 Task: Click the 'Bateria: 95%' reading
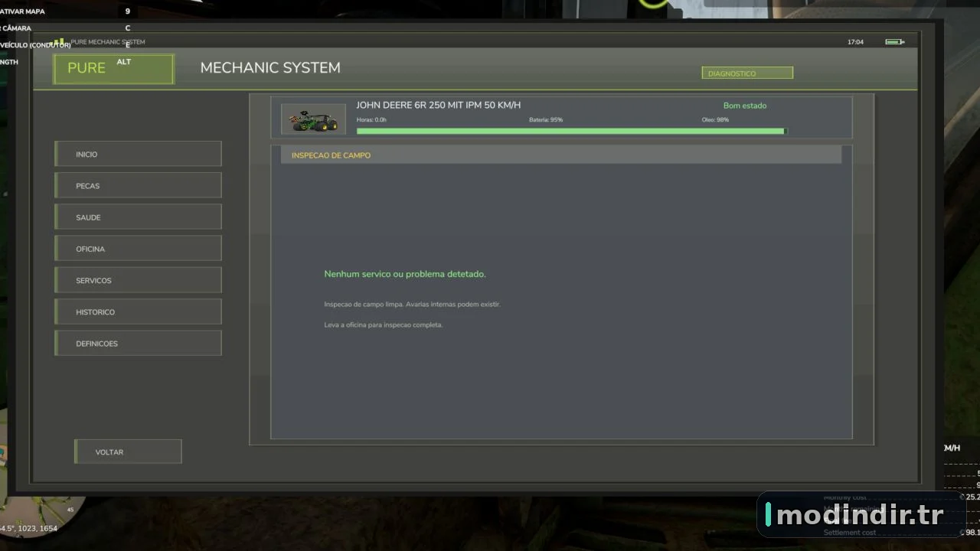[546, 120]
